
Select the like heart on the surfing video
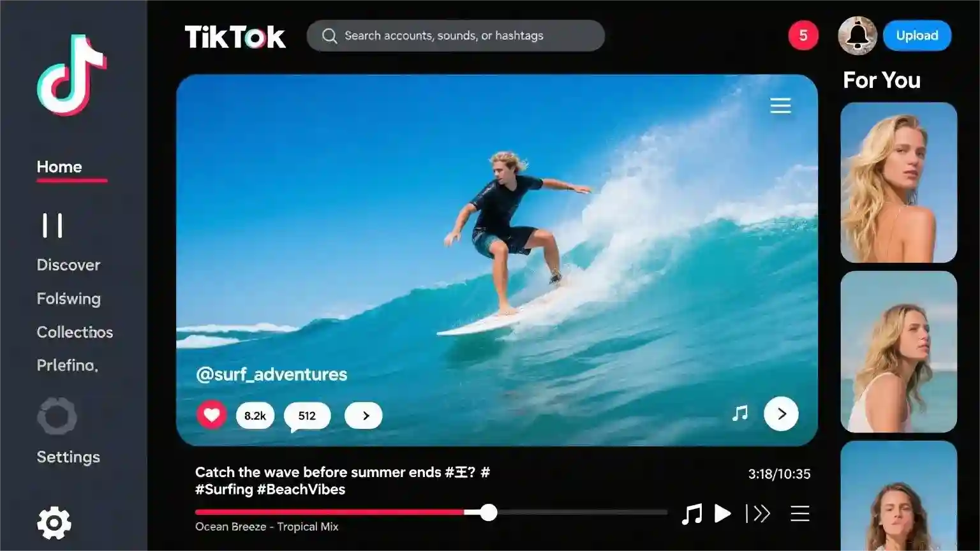point(212,415)
